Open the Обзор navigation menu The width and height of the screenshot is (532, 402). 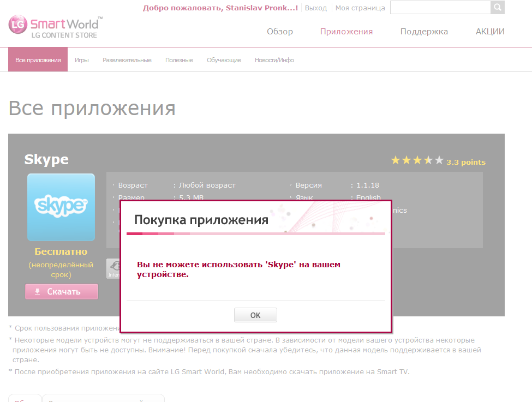(280, 32)
